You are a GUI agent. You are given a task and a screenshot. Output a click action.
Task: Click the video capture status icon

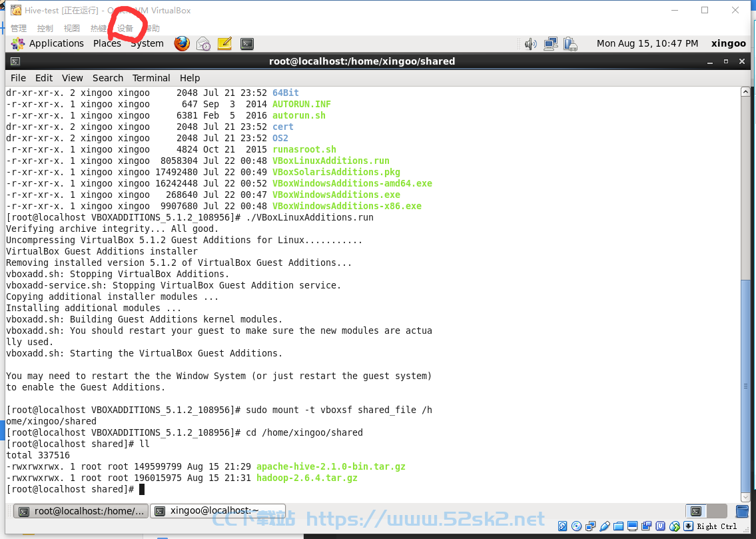click(x=646, y=526)
